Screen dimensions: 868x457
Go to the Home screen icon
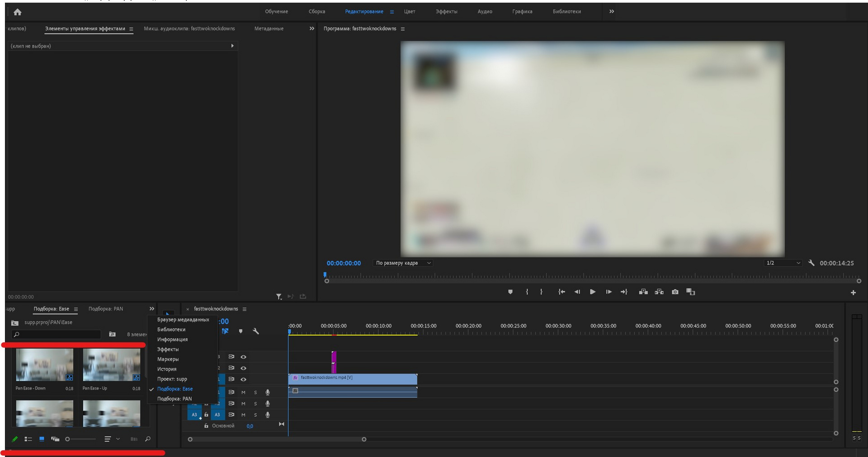point(18,12)
